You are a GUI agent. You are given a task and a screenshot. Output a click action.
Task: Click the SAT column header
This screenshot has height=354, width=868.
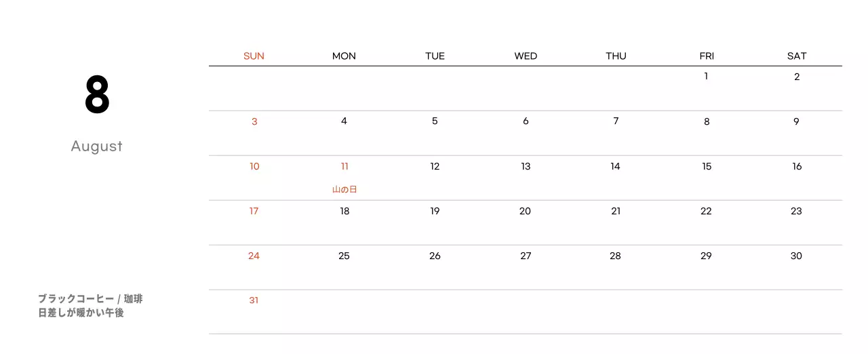[797, 56]
